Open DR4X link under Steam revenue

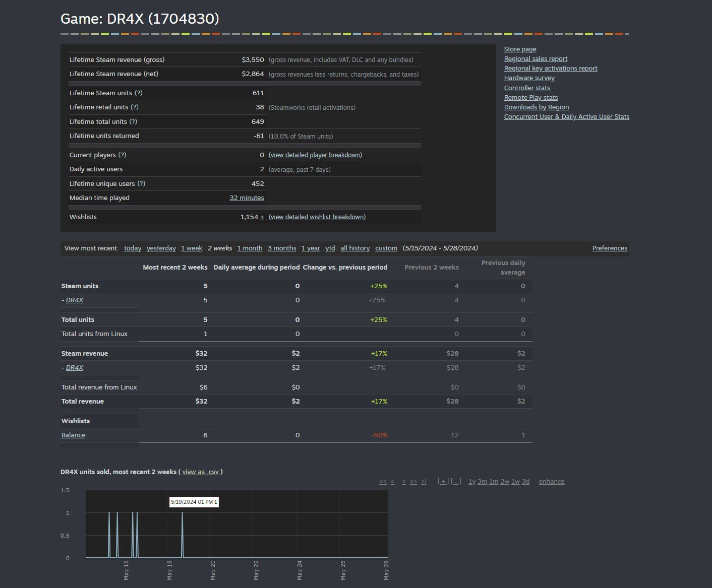75,367
